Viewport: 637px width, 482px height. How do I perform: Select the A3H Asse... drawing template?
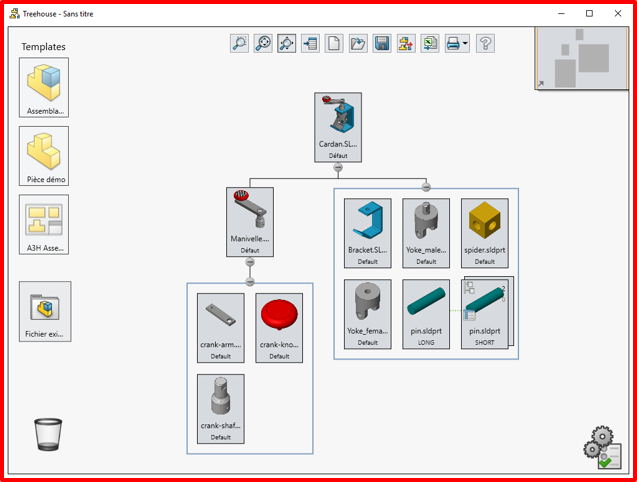point(44,224)
